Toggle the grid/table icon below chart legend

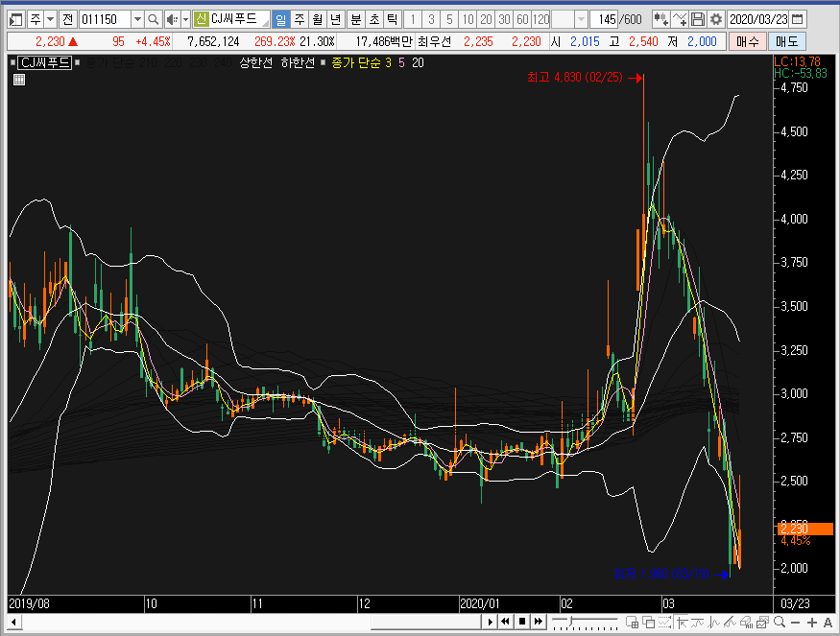click(x=19, y=80)
